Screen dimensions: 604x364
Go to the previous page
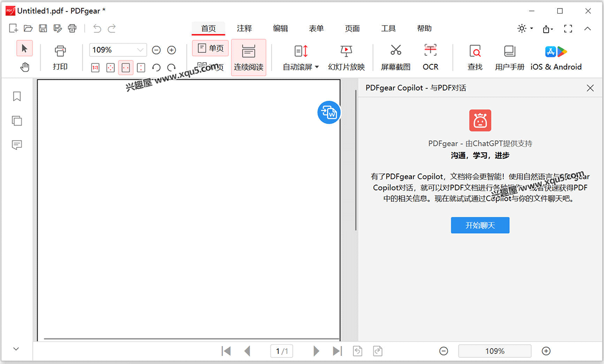[247, 351]
